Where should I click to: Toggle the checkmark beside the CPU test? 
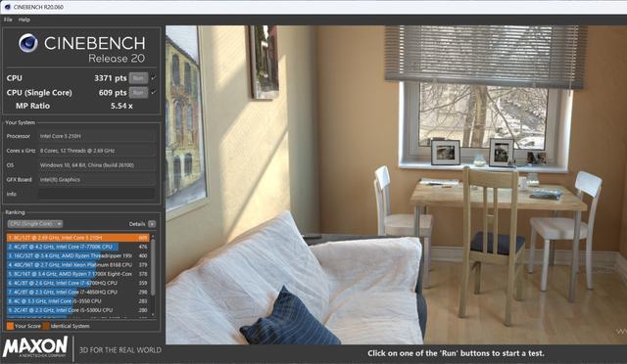[x=154, y=78]
